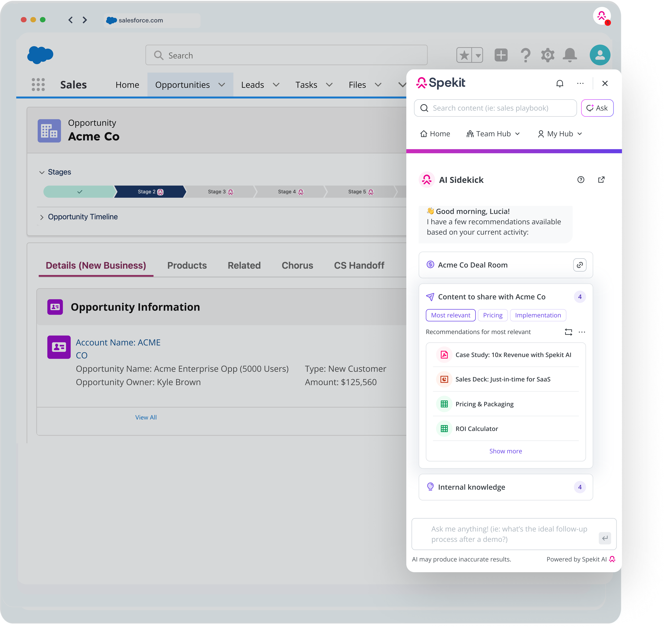
Task: Copy the Acme Co Deal Room link
Action: click(580, 265)
